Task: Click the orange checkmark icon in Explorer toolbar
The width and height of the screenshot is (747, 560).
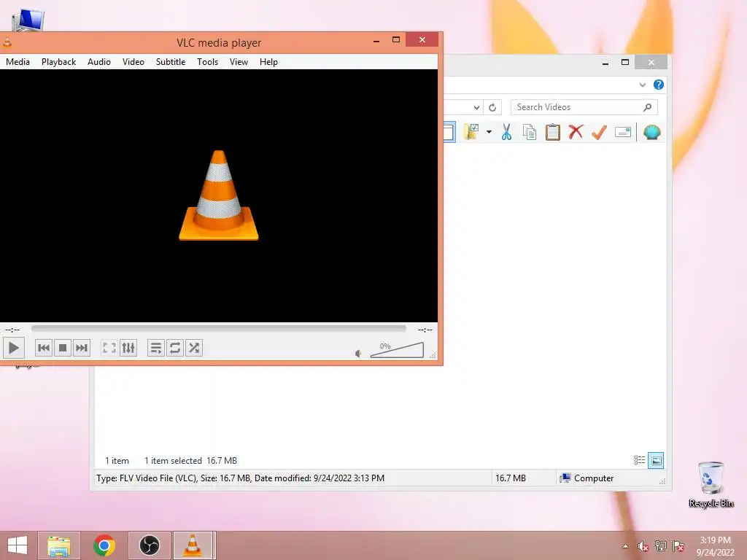Action: 599,132
